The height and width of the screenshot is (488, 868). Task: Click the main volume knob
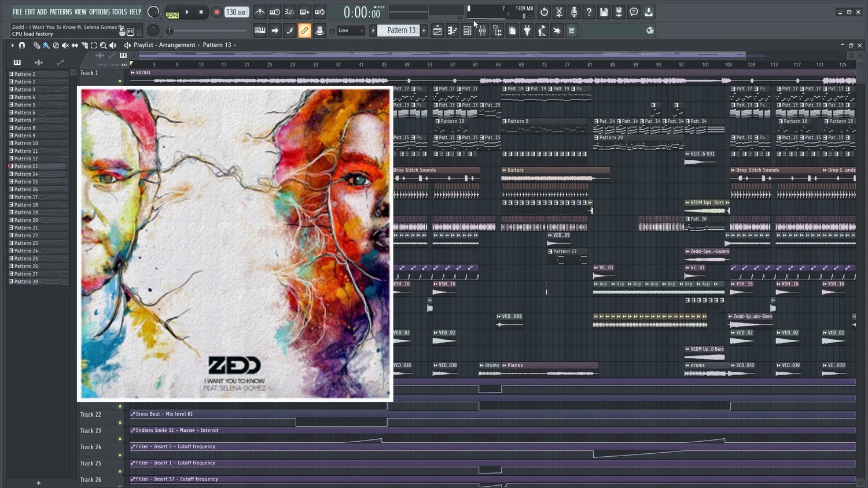(x=153, y=12)
